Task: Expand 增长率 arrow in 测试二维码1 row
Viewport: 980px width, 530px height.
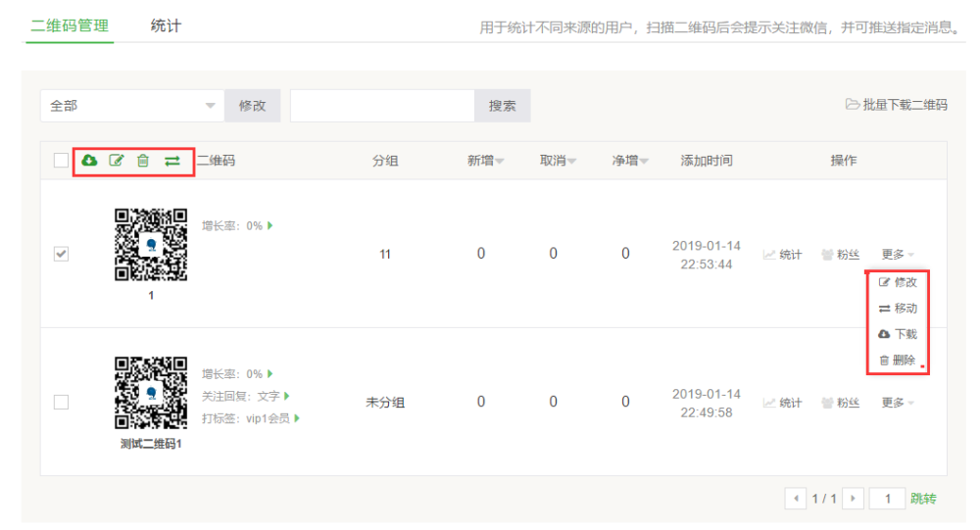Action: pos(270,374)
